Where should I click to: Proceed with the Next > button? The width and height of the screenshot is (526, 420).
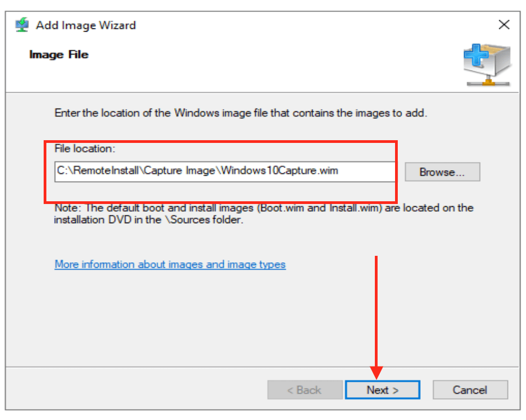(x=382, y=390)
